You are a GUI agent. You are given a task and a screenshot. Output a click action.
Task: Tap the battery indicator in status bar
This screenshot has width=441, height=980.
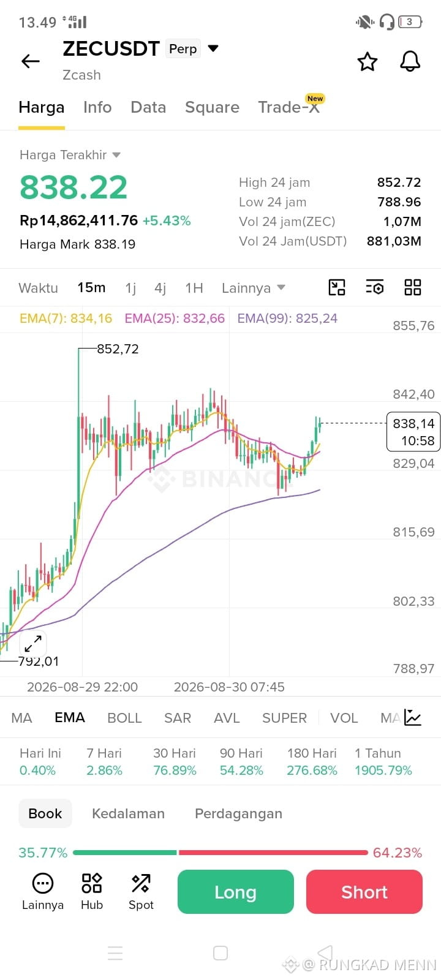pyautogui.click(x=410, y=22)
